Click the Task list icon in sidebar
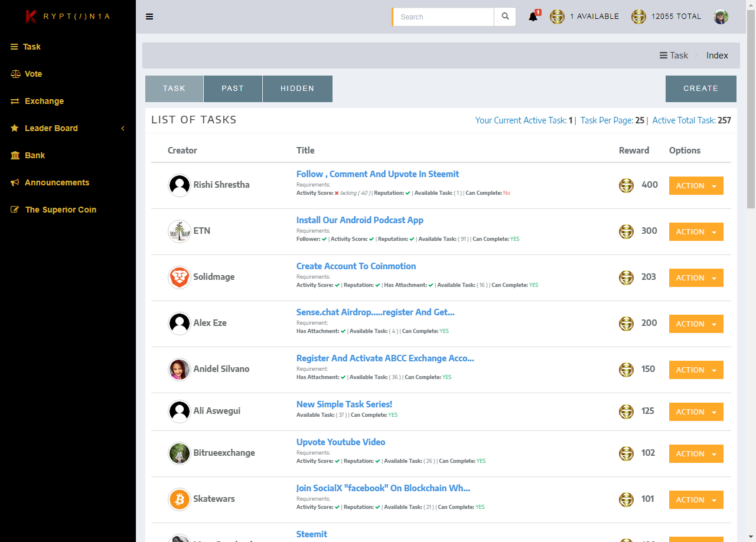 point(14,47)
